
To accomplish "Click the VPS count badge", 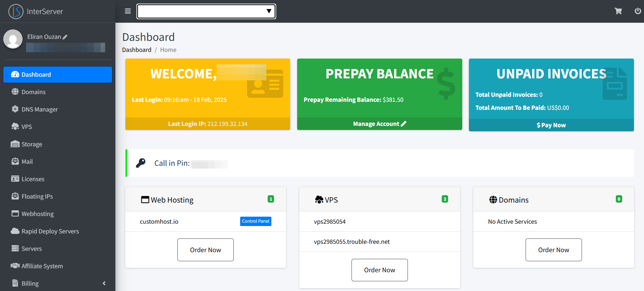I will point(445,199).
